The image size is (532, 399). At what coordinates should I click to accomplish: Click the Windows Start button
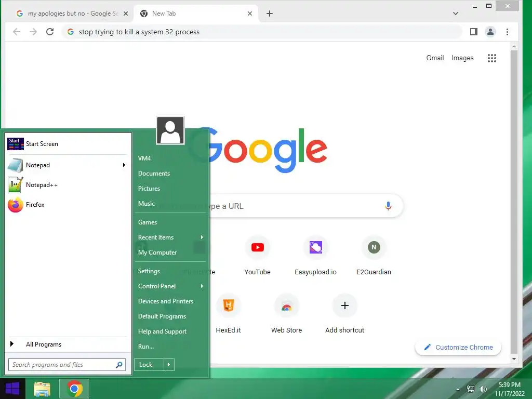(x=12, y=389)
